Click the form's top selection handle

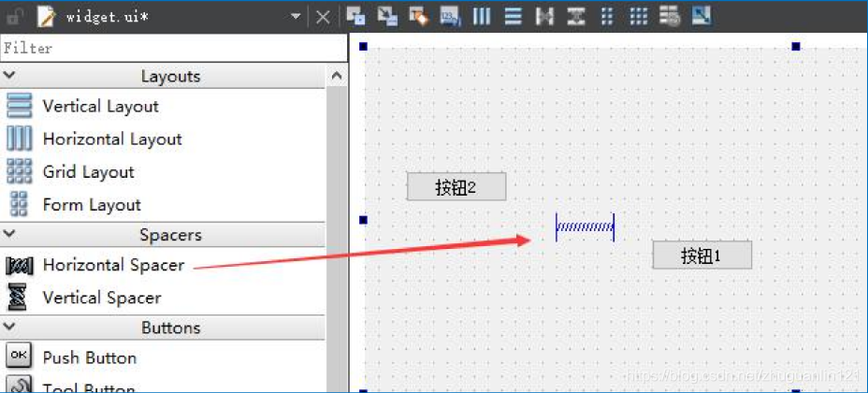tap(796, 47)
